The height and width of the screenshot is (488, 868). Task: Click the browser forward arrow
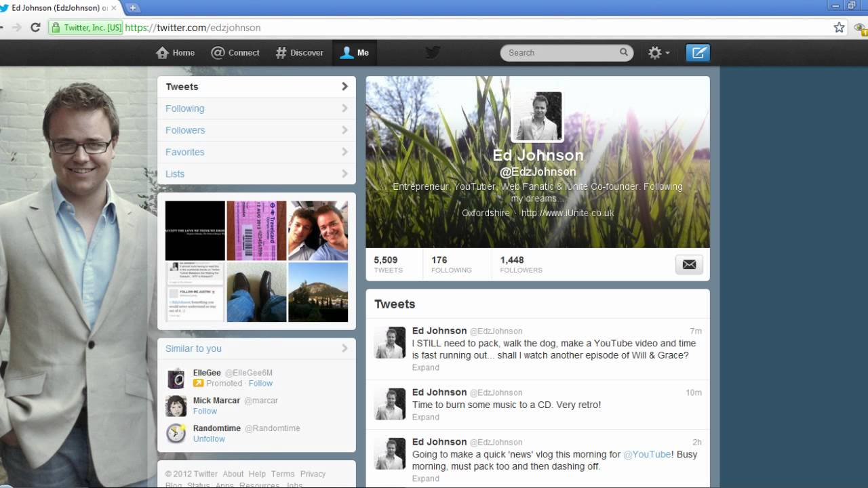tap(17, 28)
